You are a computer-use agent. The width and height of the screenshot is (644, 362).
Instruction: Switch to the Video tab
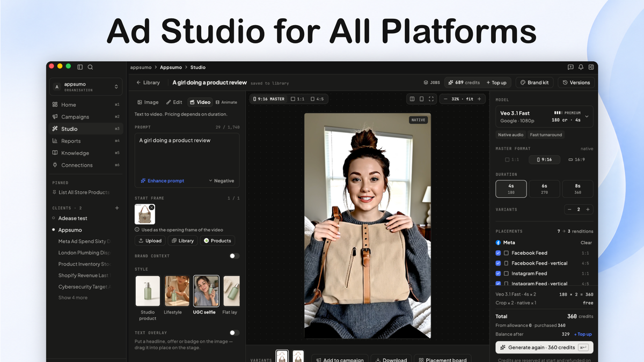(x=200, y=102)
